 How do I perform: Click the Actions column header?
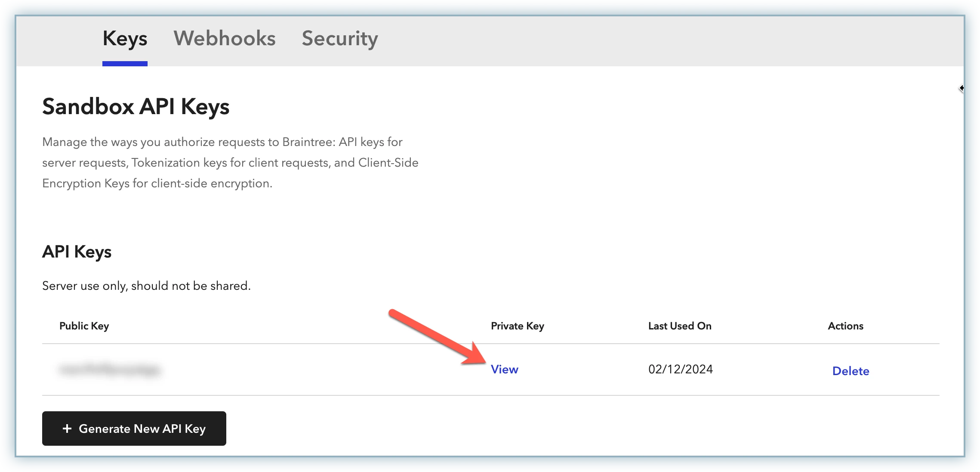(845, 326)
